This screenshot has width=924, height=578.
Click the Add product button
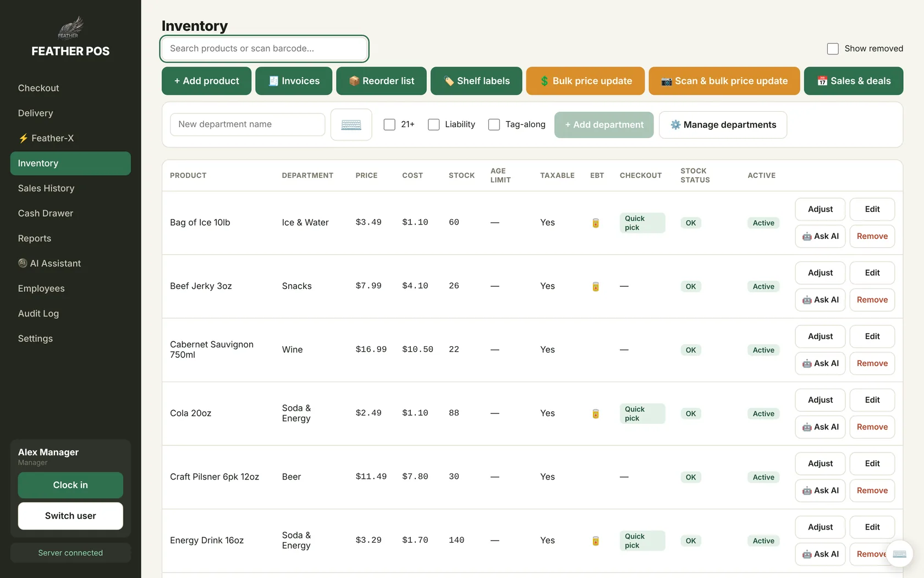coord(206,81)
